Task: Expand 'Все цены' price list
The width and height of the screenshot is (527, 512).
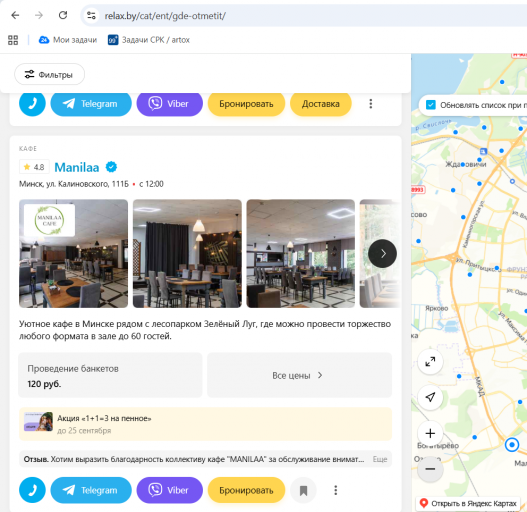Action: (299, 375)
